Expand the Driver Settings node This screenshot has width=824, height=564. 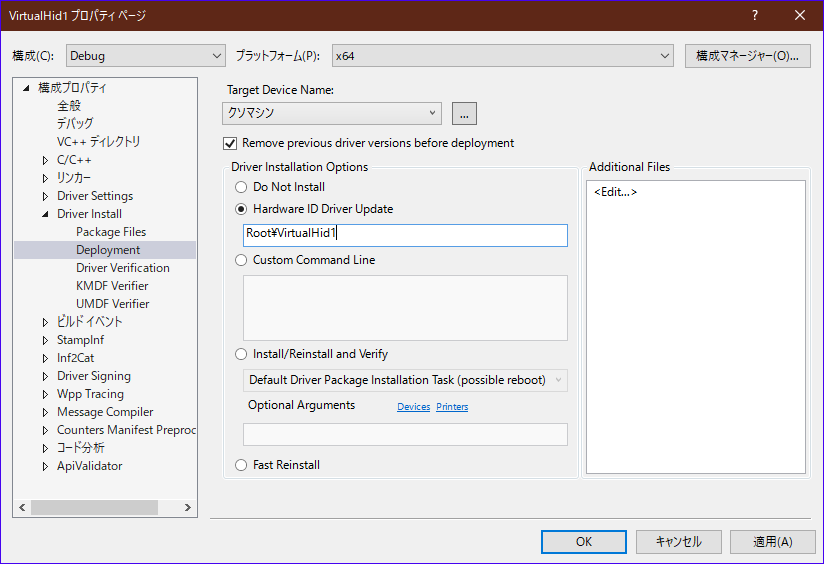pyautogui.click(x=45, y=197)
